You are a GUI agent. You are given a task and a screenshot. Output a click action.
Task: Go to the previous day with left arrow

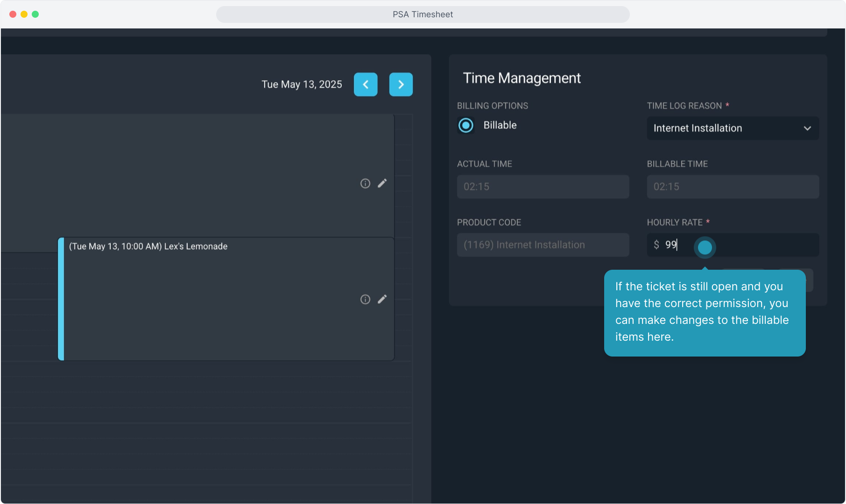pyautogui.click(x=366, y=84)
